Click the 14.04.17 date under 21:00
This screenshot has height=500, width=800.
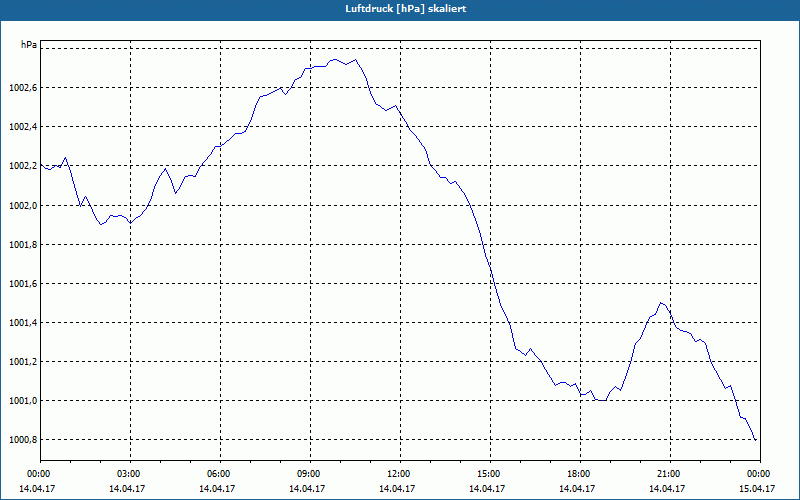click(667, 488)
